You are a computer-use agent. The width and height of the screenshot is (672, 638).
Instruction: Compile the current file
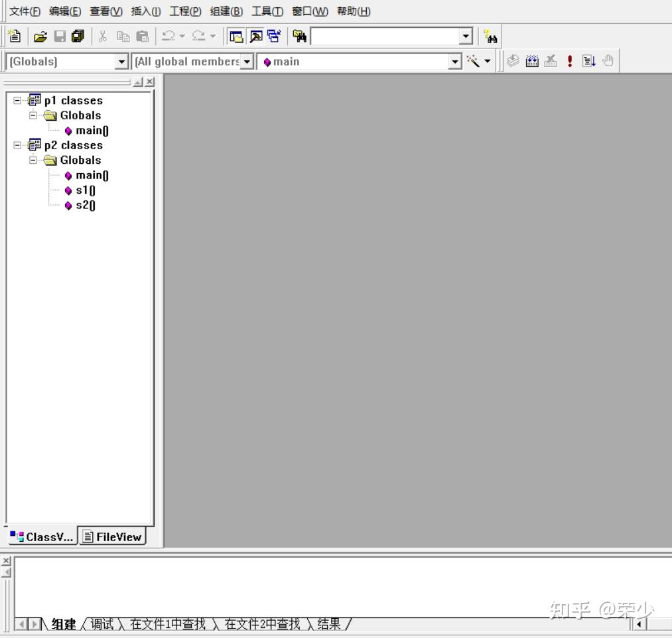[513, 61]
